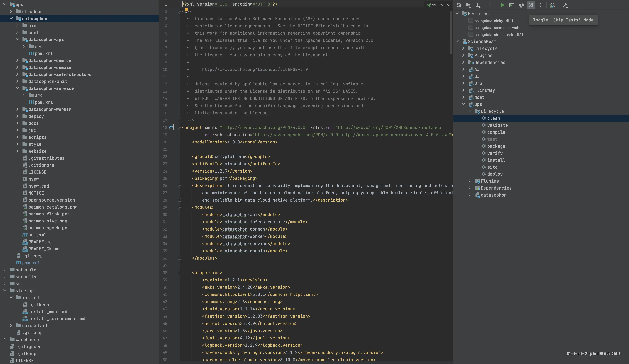Check the aolingdata-seatunnel-web profile
Viewport: 629px width, 364px height.
pyautogui.click(x=471, y=27)
